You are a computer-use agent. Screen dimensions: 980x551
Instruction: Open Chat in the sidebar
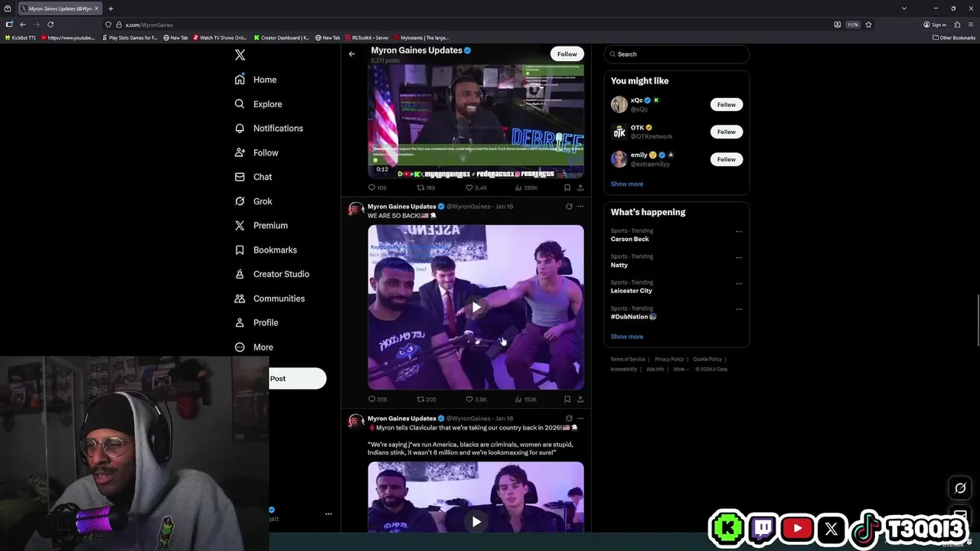pos(253,177)
